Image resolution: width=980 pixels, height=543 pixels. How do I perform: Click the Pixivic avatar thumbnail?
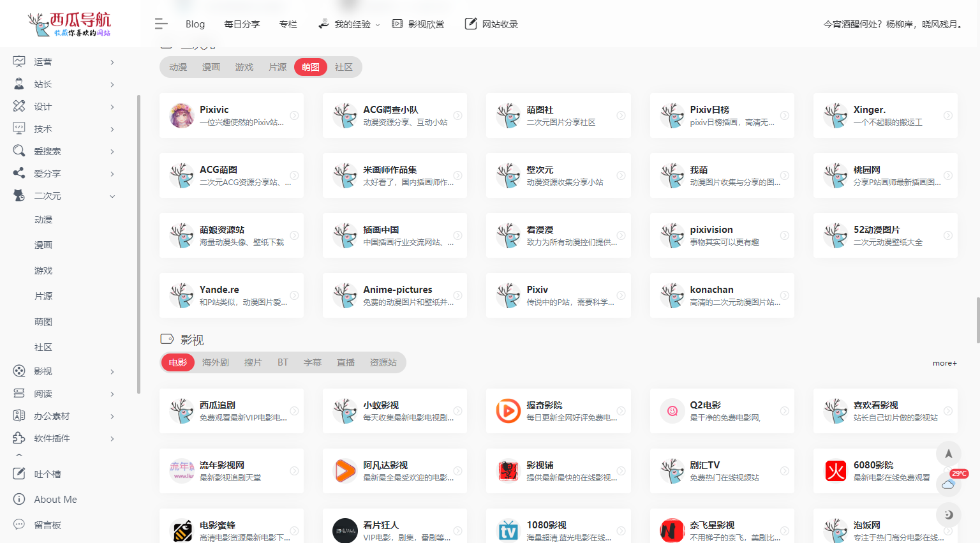pos(182,115)
